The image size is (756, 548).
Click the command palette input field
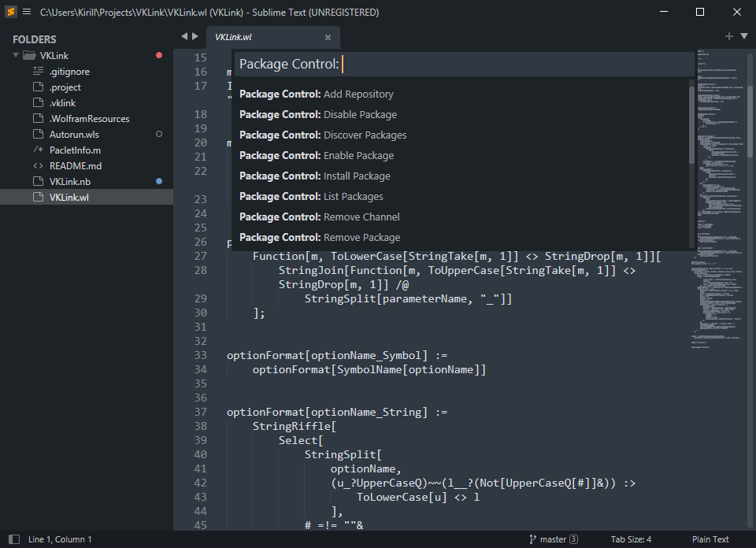(463, 64)
